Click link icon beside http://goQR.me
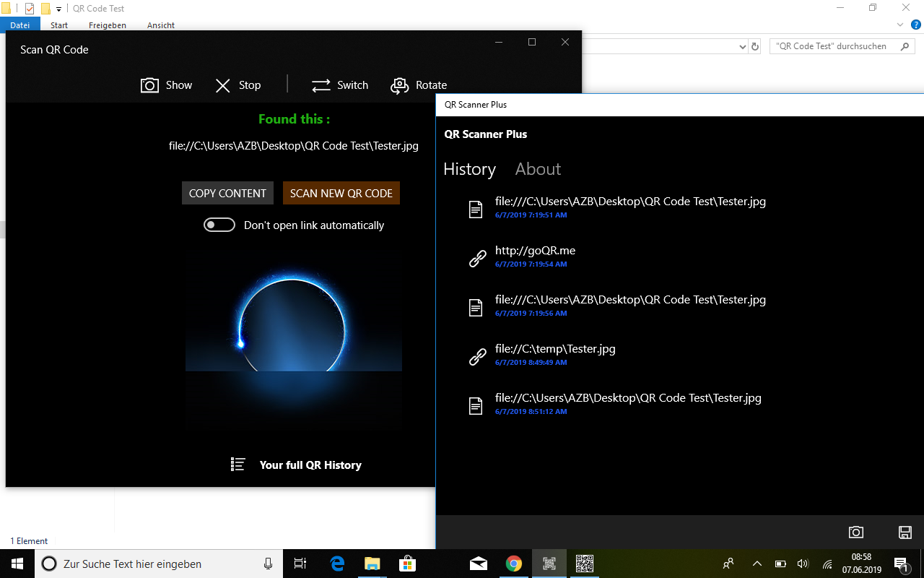The image size is (924, 578). coord(478,258)
